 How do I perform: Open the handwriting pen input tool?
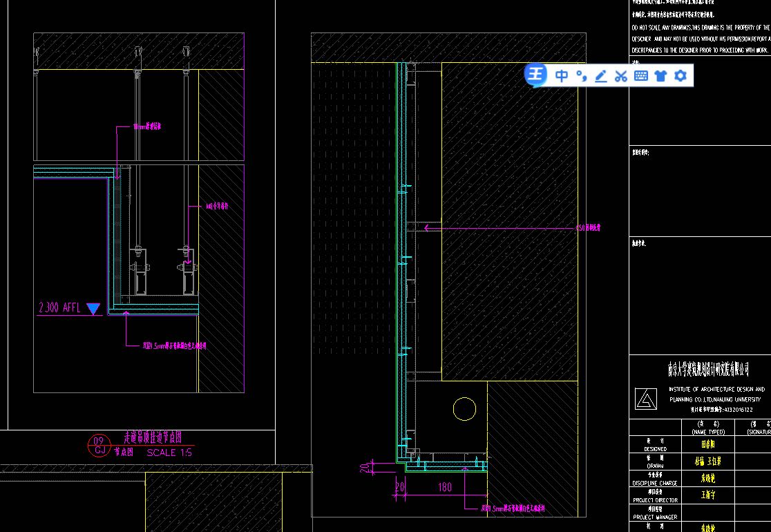[x=601, y=76]
